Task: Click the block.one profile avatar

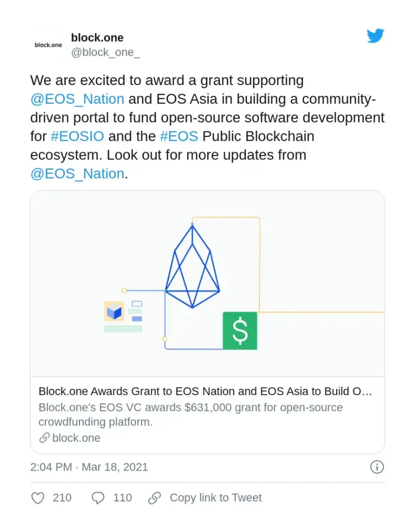Action: click(x=47, y=43)
